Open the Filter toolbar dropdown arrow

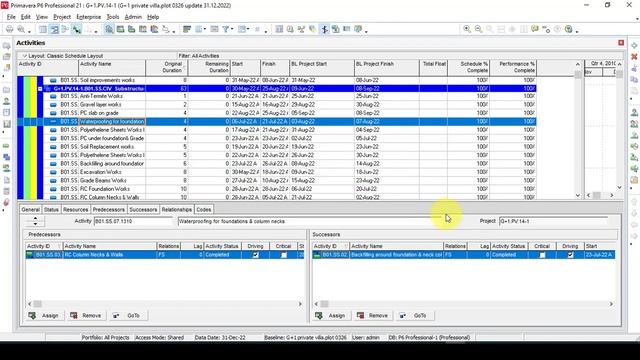click(x=232, y=29)
